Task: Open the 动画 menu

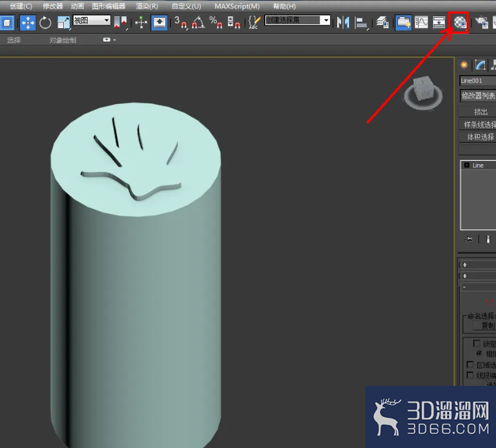Action: (78, 7)
